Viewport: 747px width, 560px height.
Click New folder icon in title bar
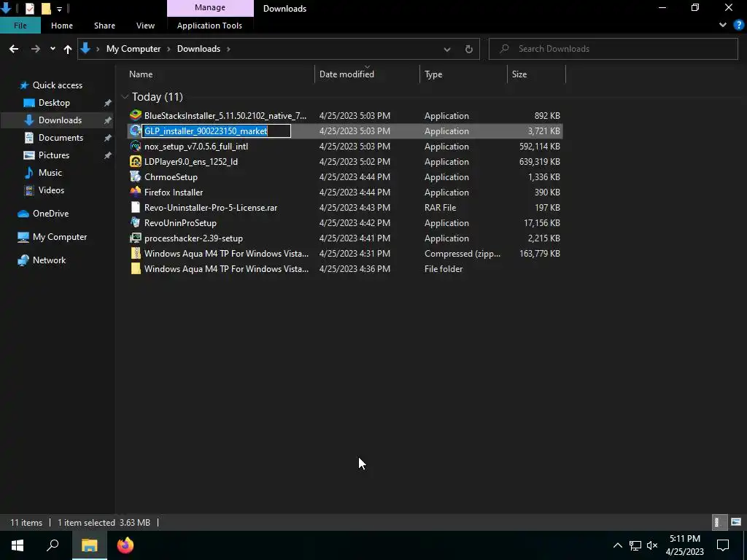tap(46, 8)
